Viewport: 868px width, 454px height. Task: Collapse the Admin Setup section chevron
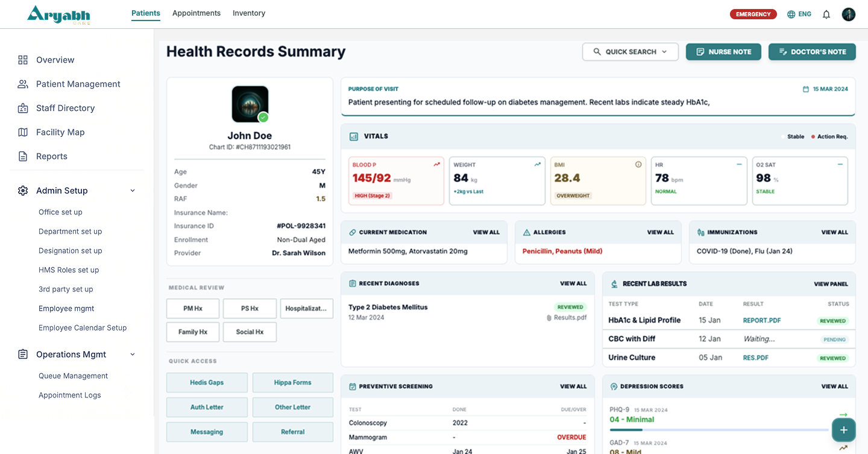[133, 191]
